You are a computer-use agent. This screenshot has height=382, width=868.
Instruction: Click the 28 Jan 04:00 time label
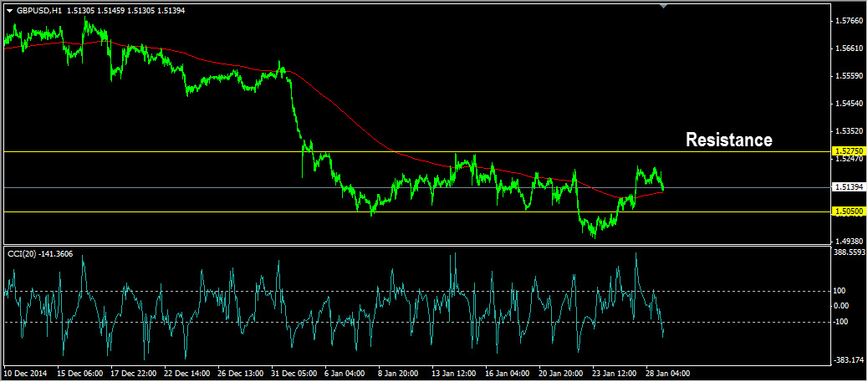pyautogui.click(x=668, y=373)
